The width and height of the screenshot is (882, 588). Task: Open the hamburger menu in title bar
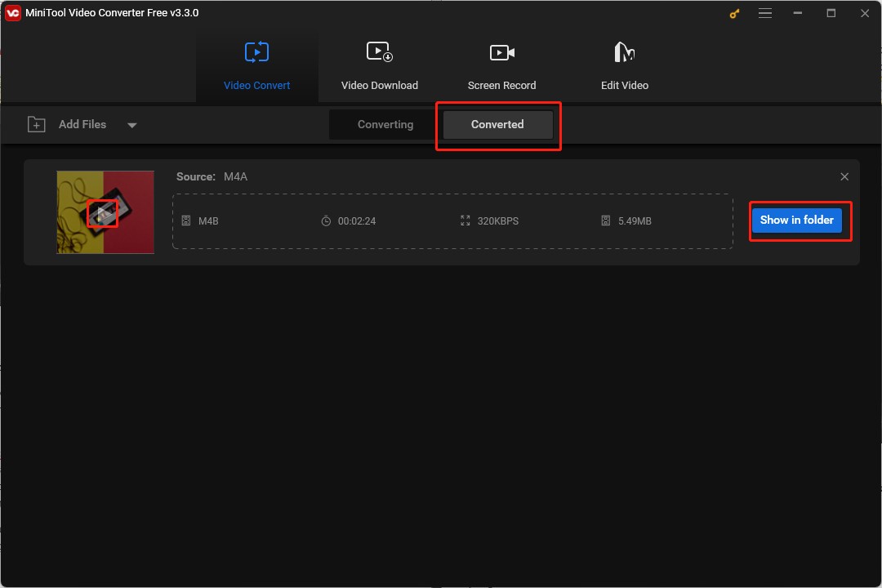[765, 13]
